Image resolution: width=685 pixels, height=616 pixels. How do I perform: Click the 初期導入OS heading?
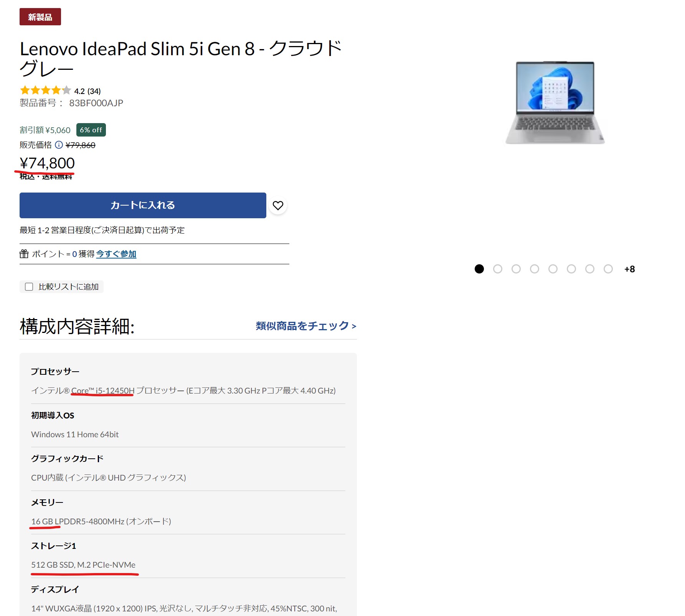[x=53, y=415]
